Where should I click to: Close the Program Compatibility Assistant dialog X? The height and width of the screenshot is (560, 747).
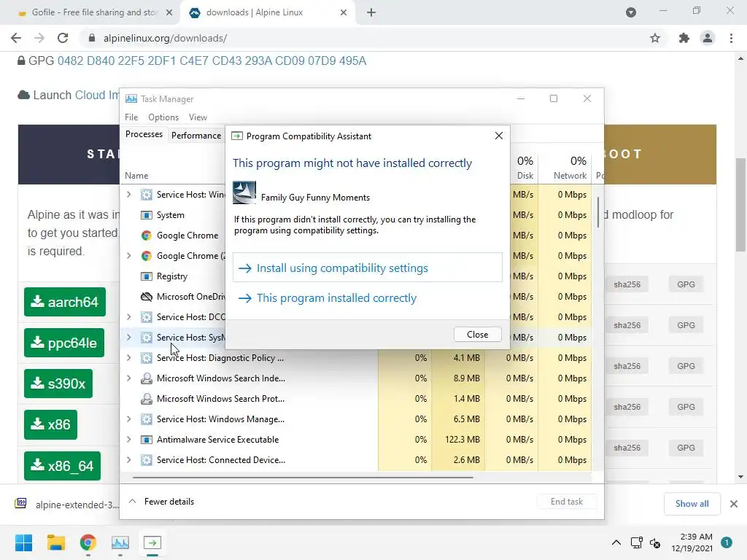click(x=498, y=136)
